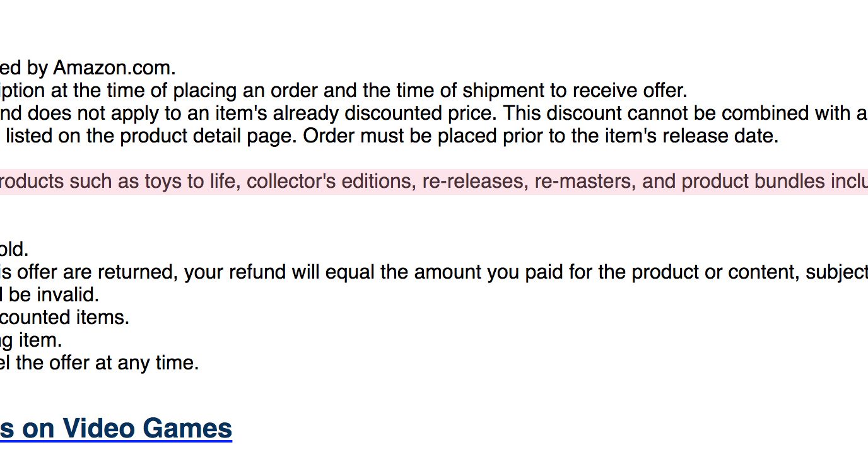
Task: Click the short 'g item.' line
Action: tap(31, 340)
